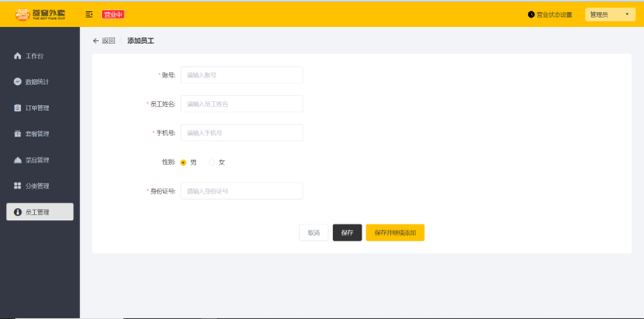Click the 苍穹外卖 logo
The image size is (644, 319).
click(x=40, y=14)
